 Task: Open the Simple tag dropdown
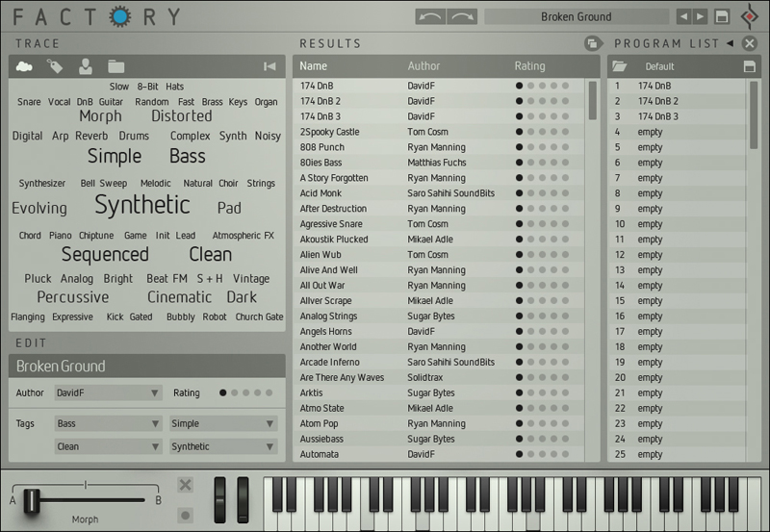coord(223,423)
